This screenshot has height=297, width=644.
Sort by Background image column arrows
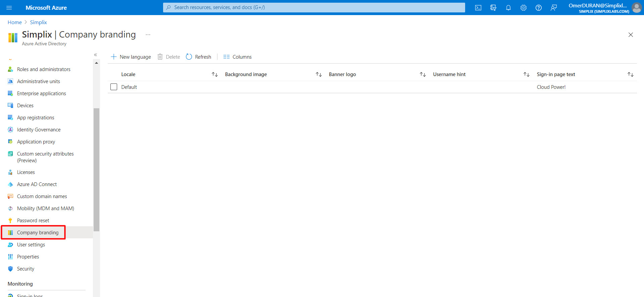coord(319,74)
